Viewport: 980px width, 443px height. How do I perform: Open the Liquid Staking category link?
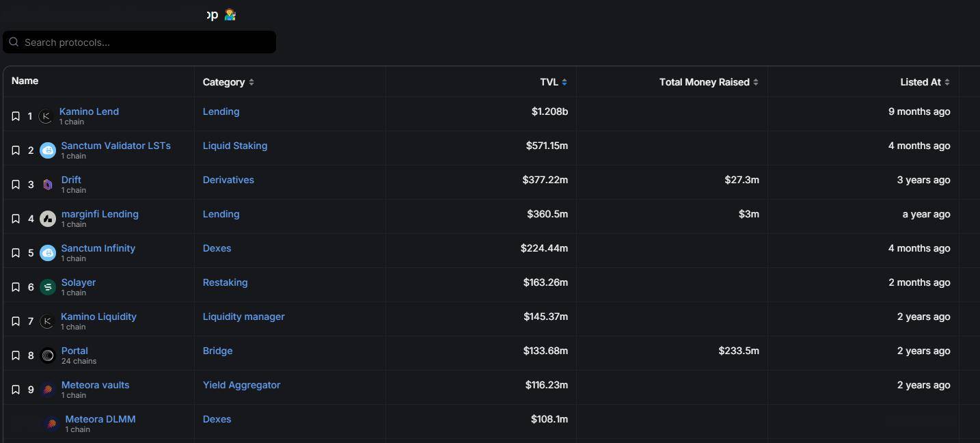point(235,146)
